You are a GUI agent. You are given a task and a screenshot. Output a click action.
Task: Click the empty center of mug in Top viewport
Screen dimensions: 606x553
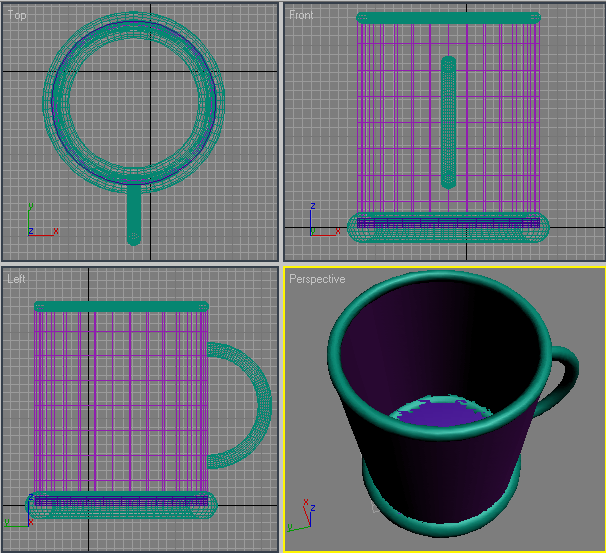coord(134,98)
